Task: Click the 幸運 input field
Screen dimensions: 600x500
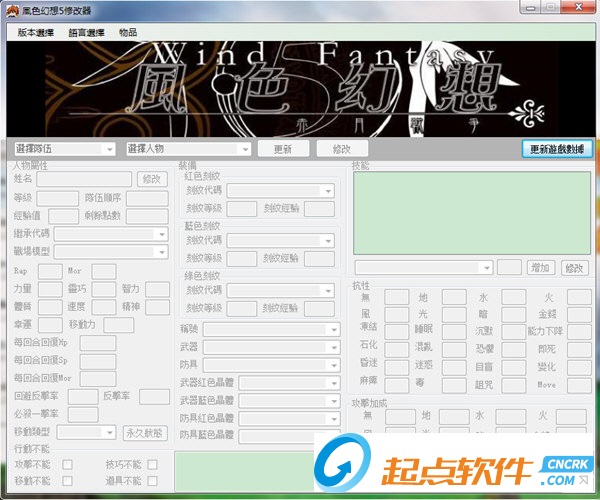Action: click(x=50, y=325)
